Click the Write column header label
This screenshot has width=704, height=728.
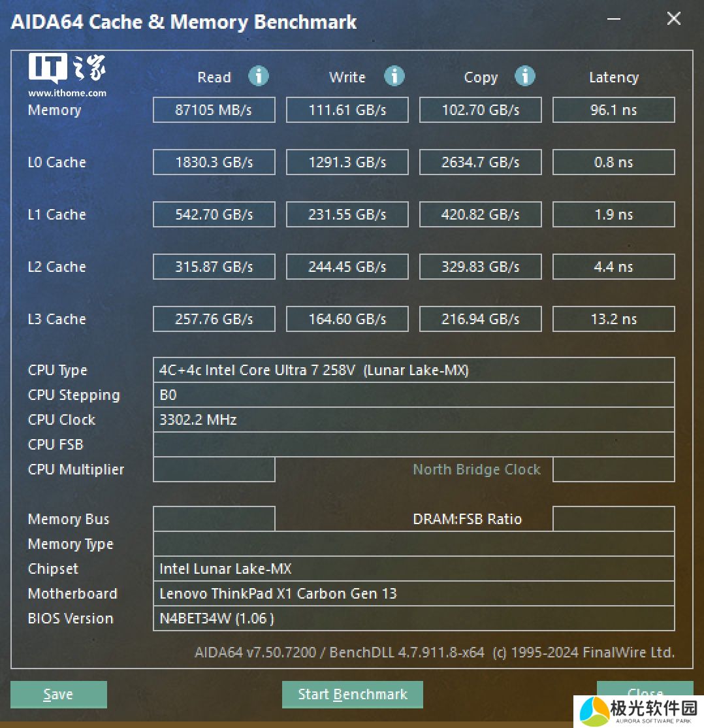(x=347, y=77)
